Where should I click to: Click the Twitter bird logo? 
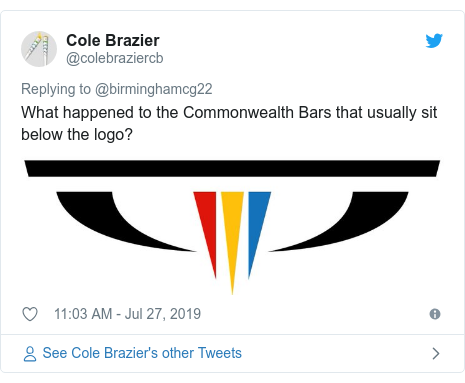tap(434, 41)
